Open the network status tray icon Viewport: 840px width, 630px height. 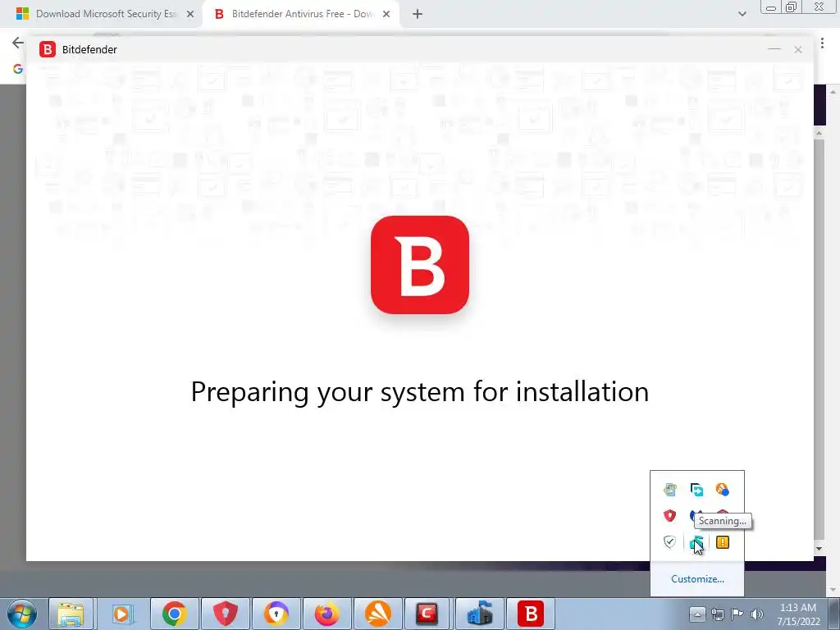click(x=717, y=614)
